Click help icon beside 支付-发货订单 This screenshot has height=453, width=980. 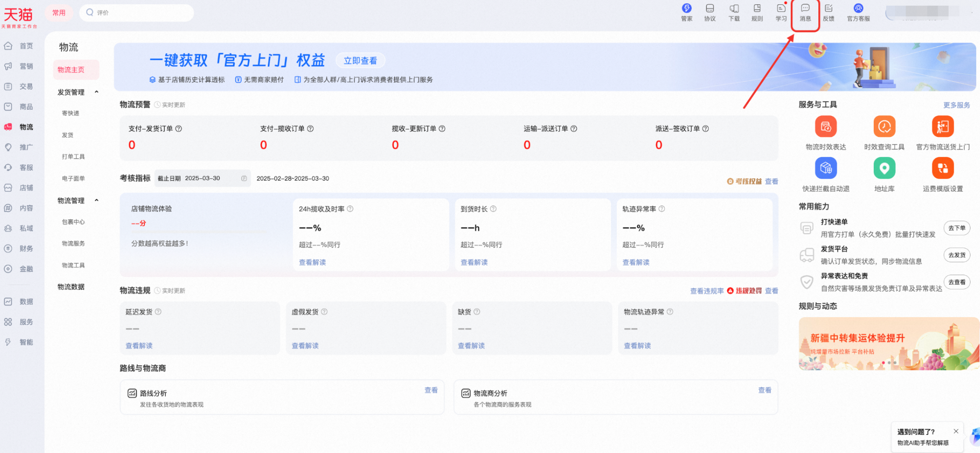pos(179,129)
